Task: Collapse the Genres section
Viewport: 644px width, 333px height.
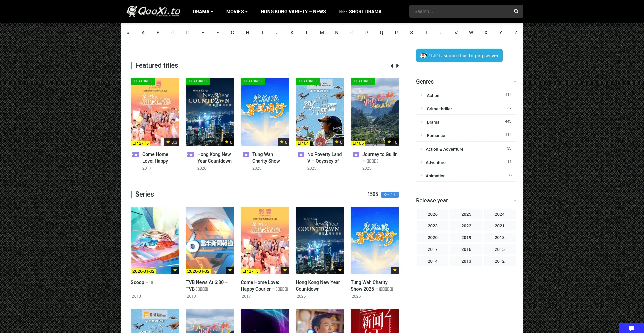Action: pyautogui.click(x=515, y=82)
